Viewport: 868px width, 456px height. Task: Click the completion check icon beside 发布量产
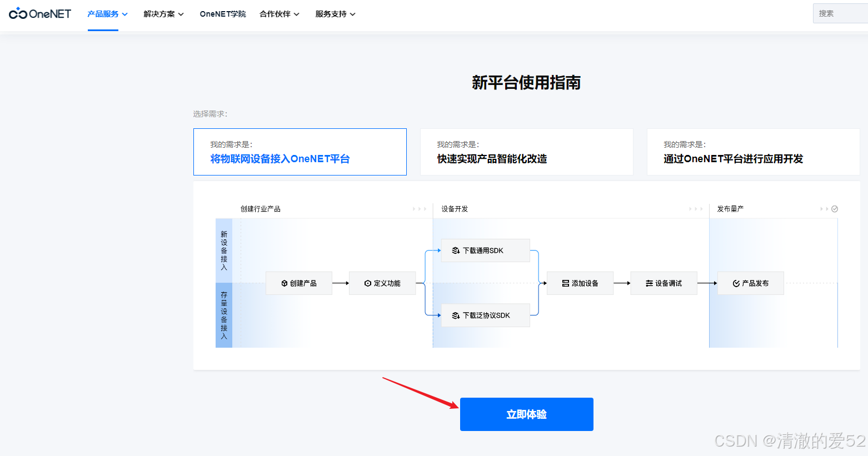[835, 209]
